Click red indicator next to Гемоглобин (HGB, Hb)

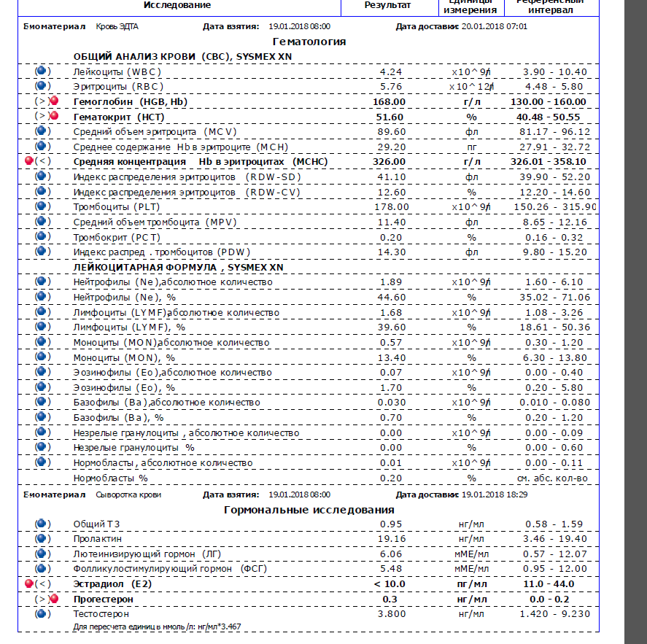click(53, 101)
